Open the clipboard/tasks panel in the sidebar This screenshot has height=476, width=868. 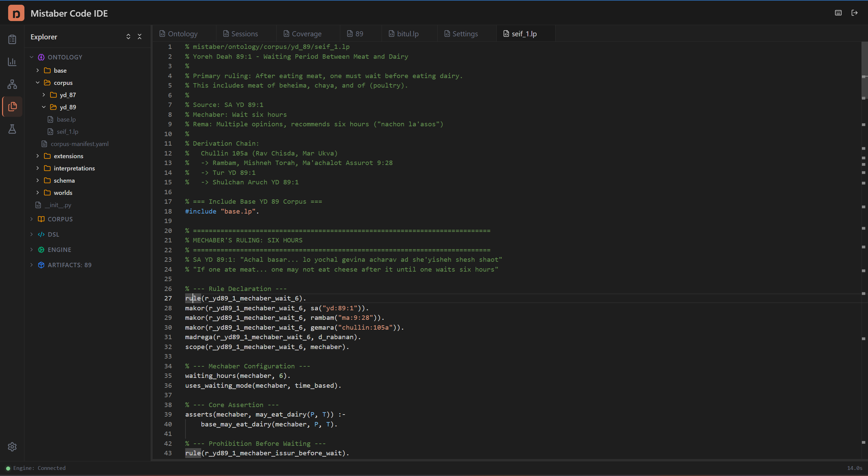[12, 39]
